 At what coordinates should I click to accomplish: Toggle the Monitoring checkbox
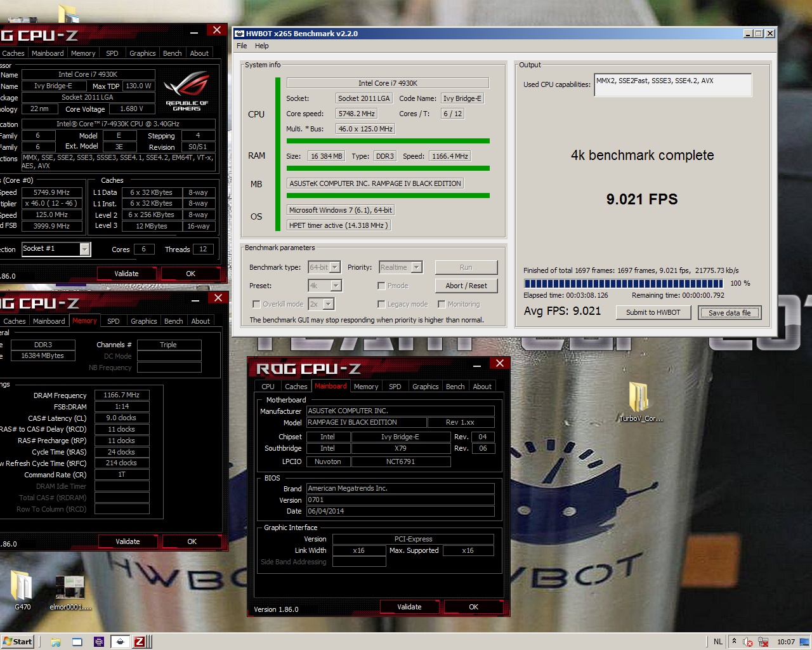point(442,304)
